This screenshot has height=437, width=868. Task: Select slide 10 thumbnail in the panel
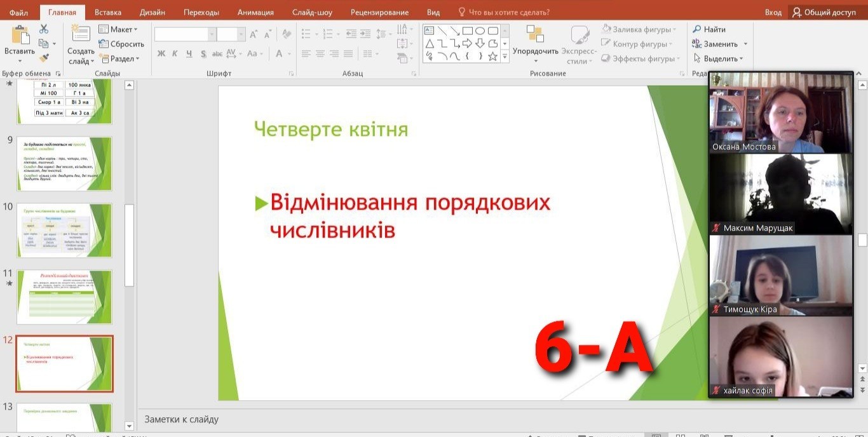click(65, 230)
